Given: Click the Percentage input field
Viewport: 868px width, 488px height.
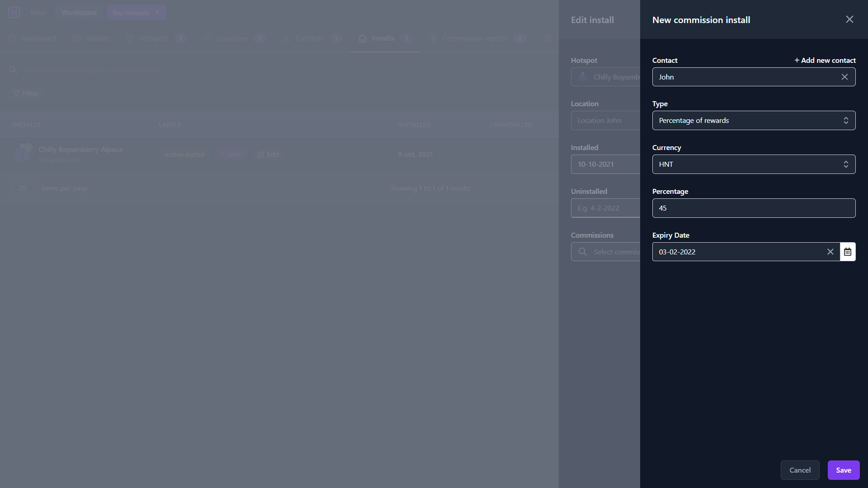Looking at the screenshot, I should click(x=754, y=208).
